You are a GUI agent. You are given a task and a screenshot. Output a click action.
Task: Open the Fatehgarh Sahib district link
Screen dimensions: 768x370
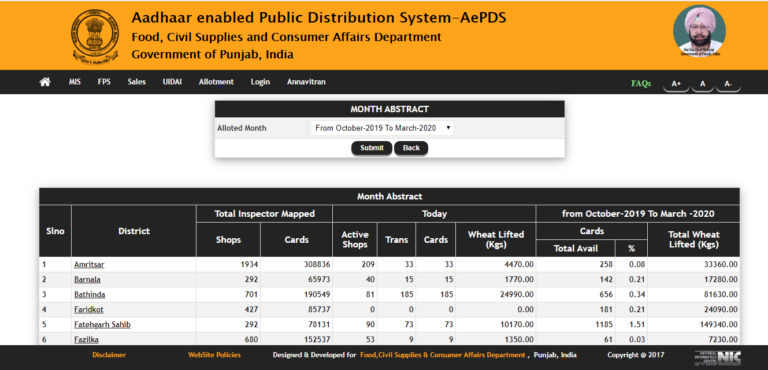(x=102, y=325)
